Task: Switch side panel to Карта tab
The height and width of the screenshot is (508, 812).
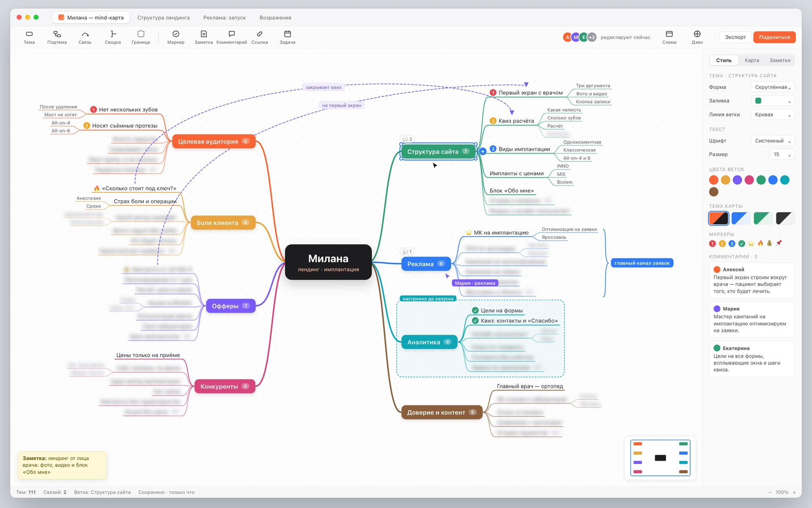Action: point(752,60)
